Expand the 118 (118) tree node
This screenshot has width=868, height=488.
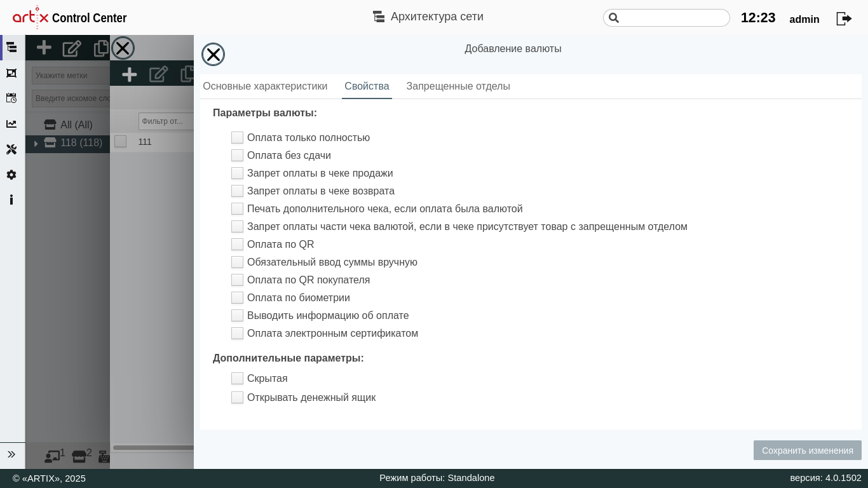pyautogui.click(x=36, y=144)
